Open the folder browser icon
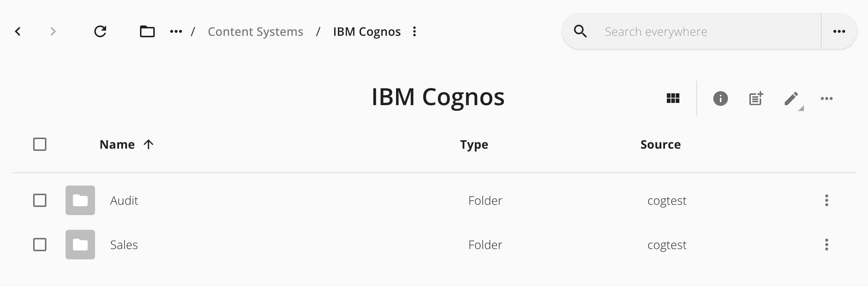 [147, 32]
